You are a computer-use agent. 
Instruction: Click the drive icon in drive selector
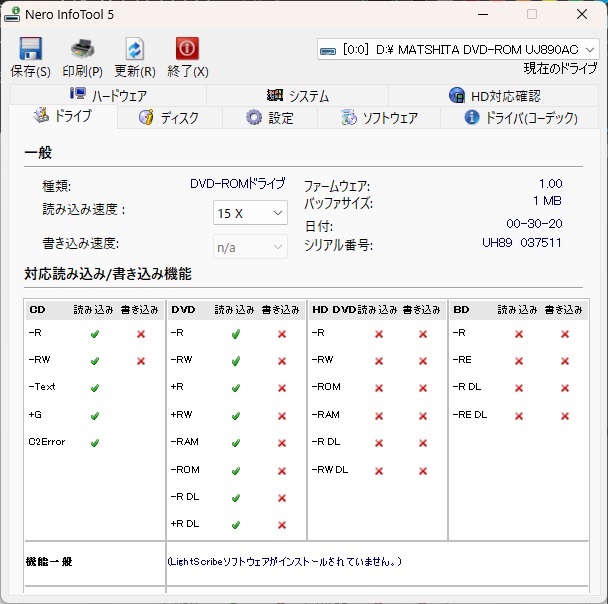[x=328, y=51]
